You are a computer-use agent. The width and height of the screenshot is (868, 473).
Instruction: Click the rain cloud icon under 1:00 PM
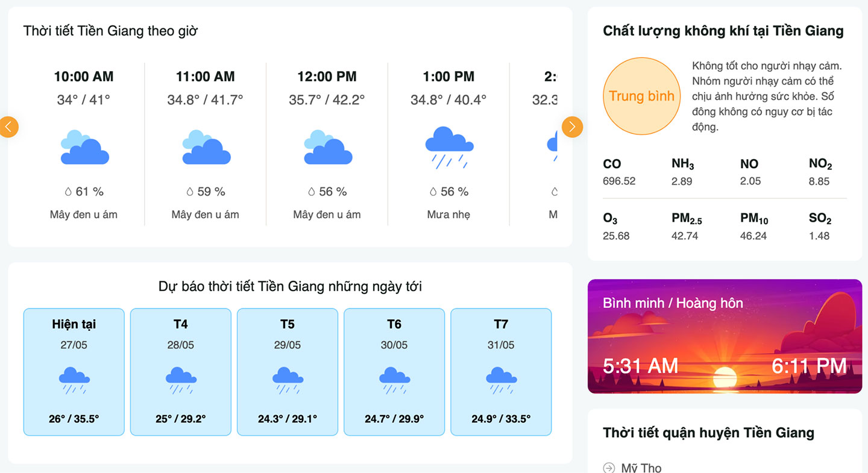(449, 148)
